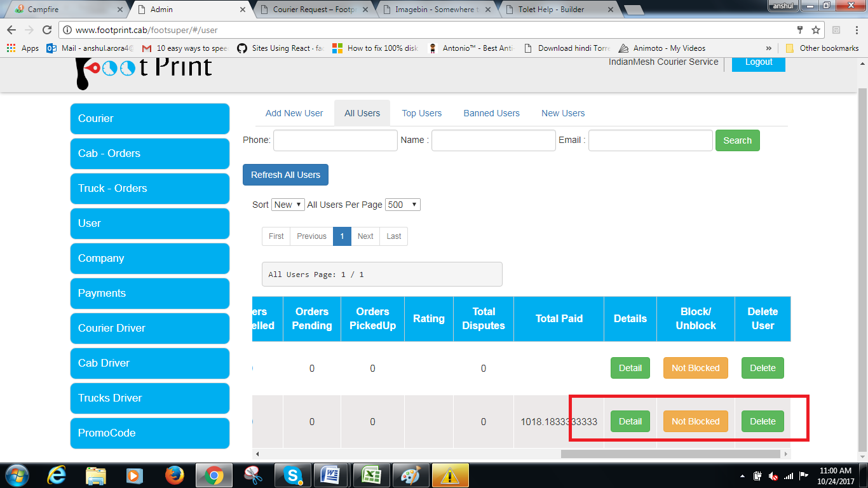Open media player from taskbar

coord(135,475)
